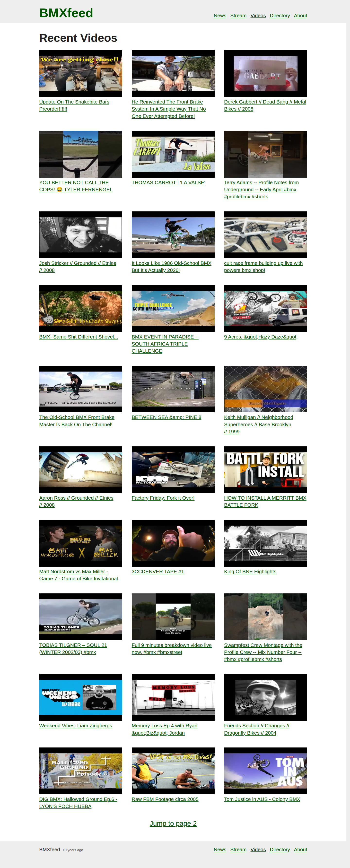The height and width of the screenshot is (868, 350).
Task: Click the 'BETWEEN SEA & PINE 8' title link
Action: pos(166,417)
